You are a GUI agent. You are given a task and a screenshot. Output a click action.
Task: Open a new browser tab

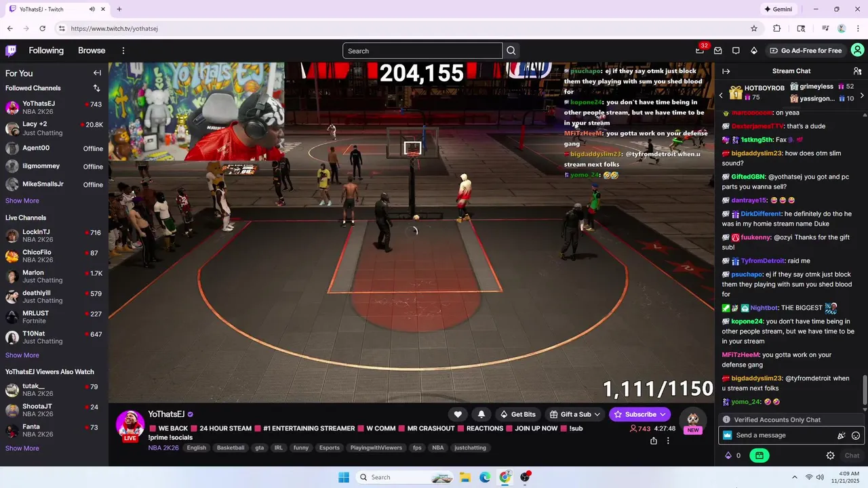(x=119, y=9)
